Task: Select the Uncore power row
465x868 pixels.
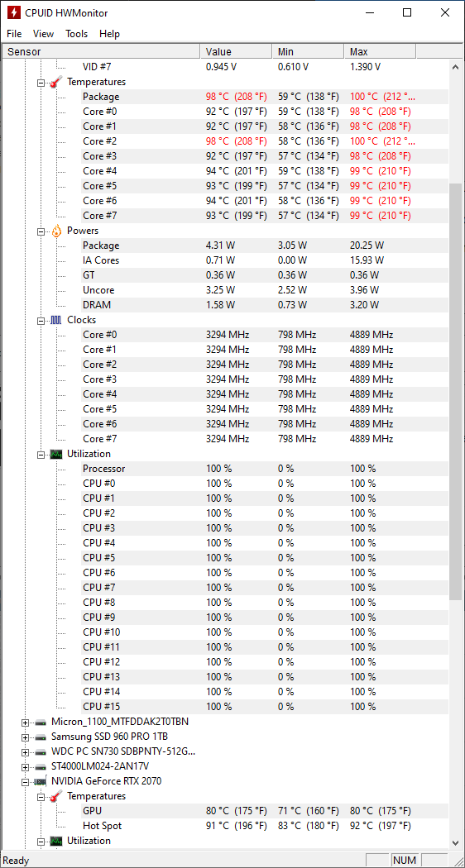Action: point(265,290)
